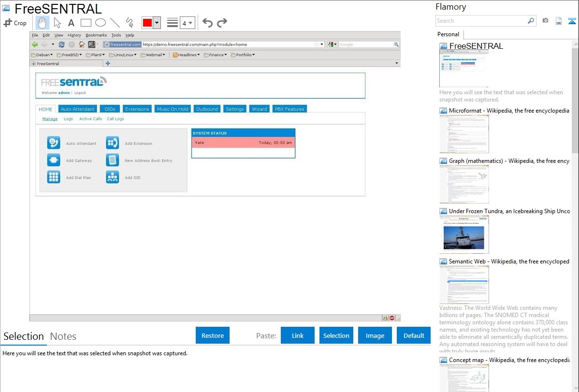Select the PBX Features tab
This screenshot has width=579, height=392.
pyautogui.click(x=289, y=109)
